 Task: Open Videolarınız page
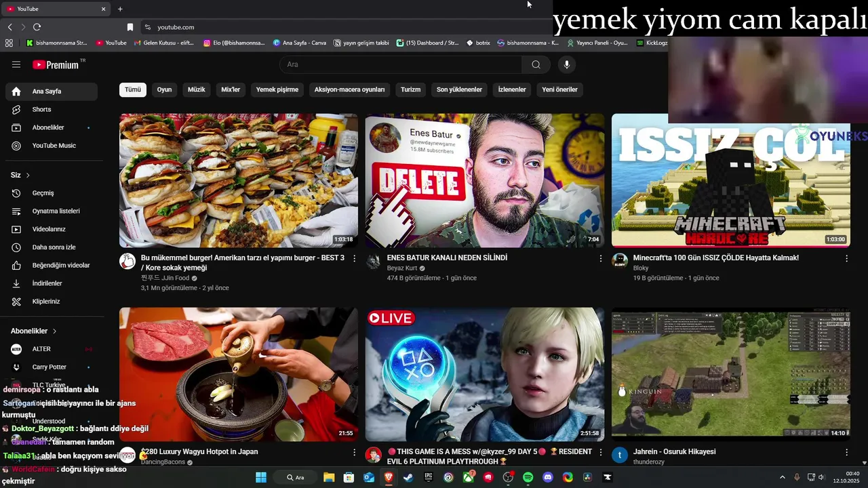[52, 229]
